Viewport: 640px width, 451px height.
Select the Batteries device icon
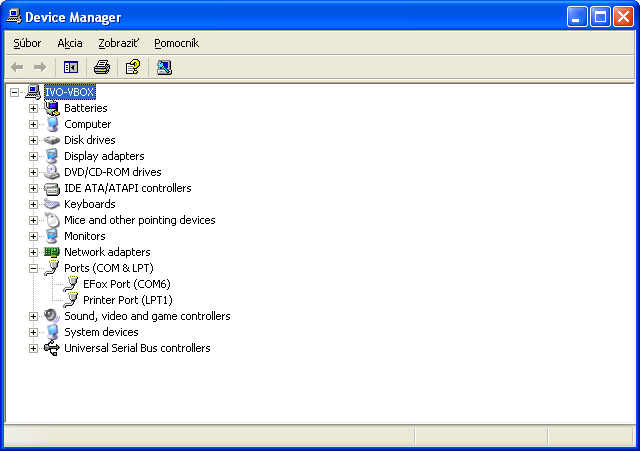coord(52,108)
